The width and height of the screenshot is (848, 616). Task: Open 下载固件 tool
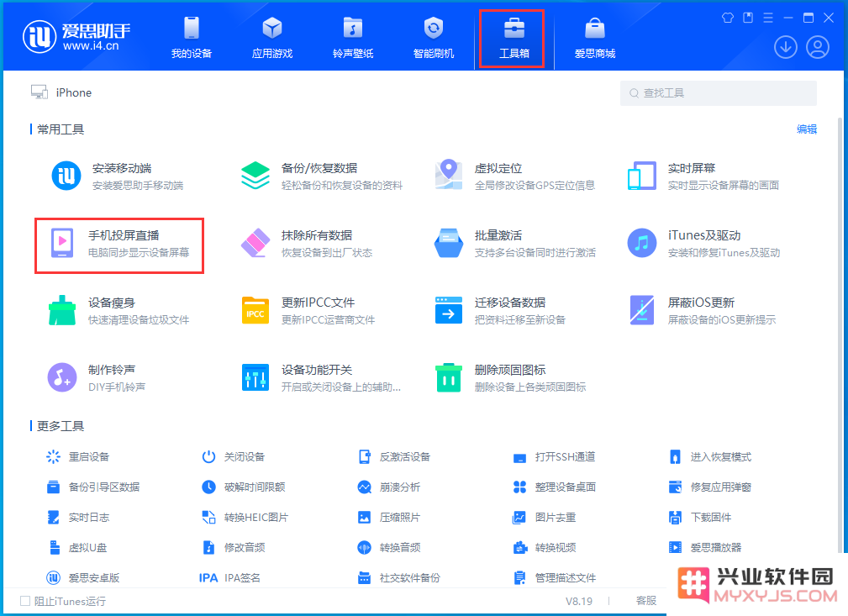click(x=700, y=518)
